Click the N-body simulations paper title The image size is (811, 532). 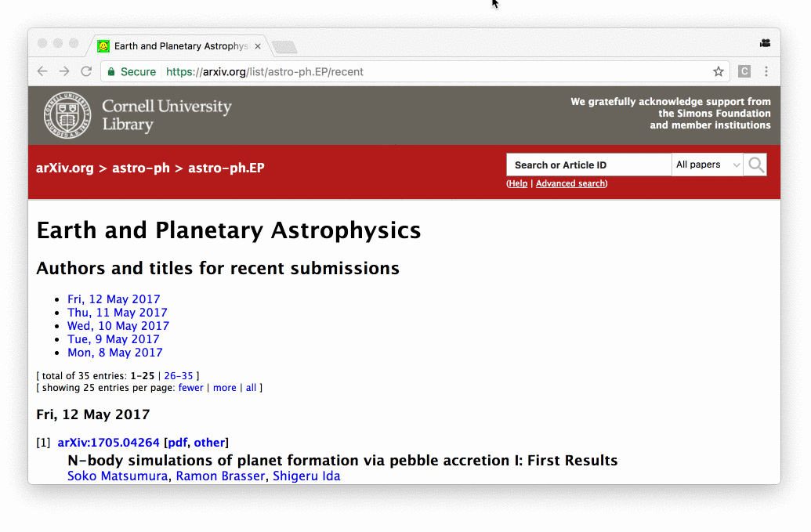(x=343, y=461)
